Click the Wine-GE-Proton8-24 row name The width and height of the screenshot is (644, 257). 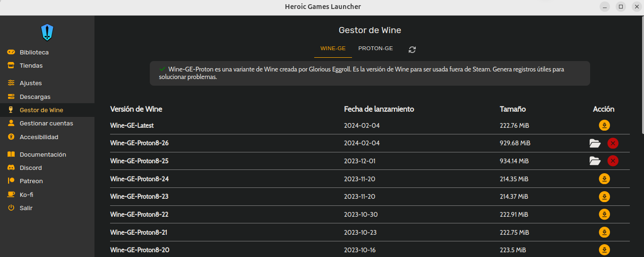(x=139, y=179)
